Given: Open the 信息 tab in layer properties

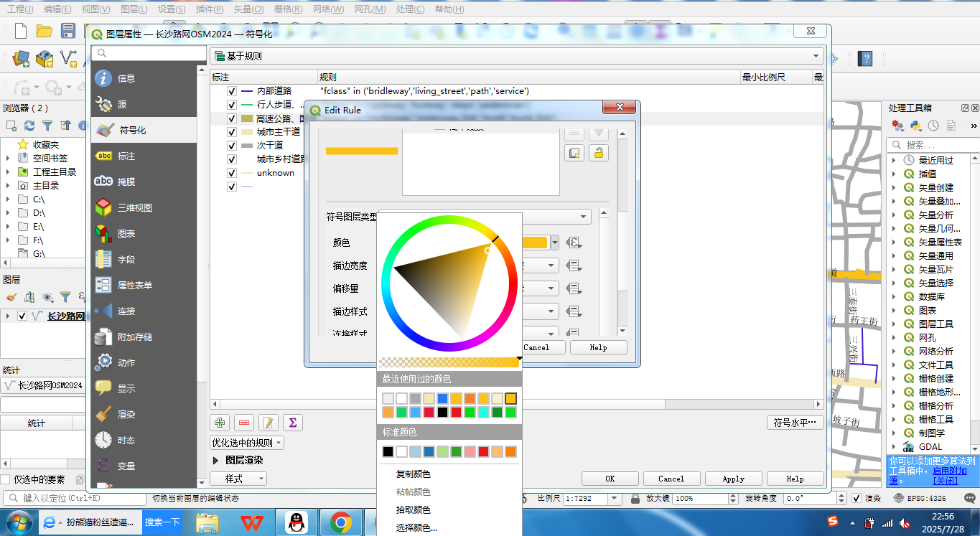Looking at the screenshot, I should (x=144, y=78).
